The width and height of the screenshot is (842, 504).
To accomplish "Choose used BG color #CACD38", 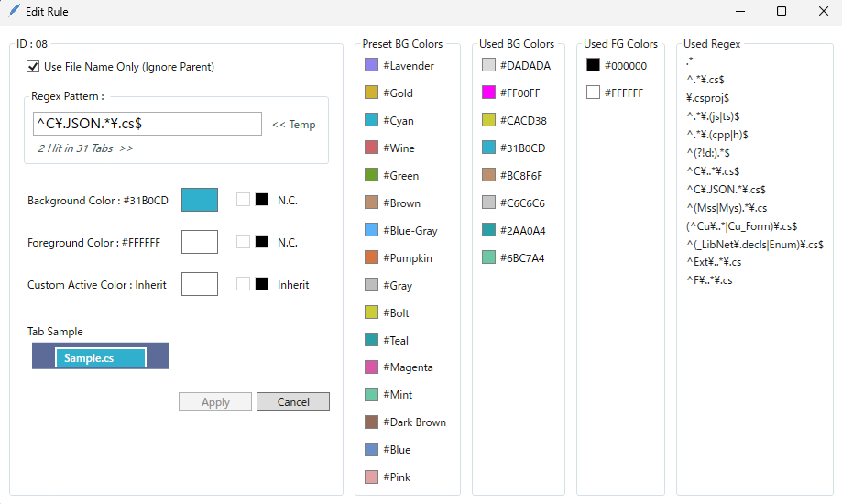I will click(x=514, y=120).
